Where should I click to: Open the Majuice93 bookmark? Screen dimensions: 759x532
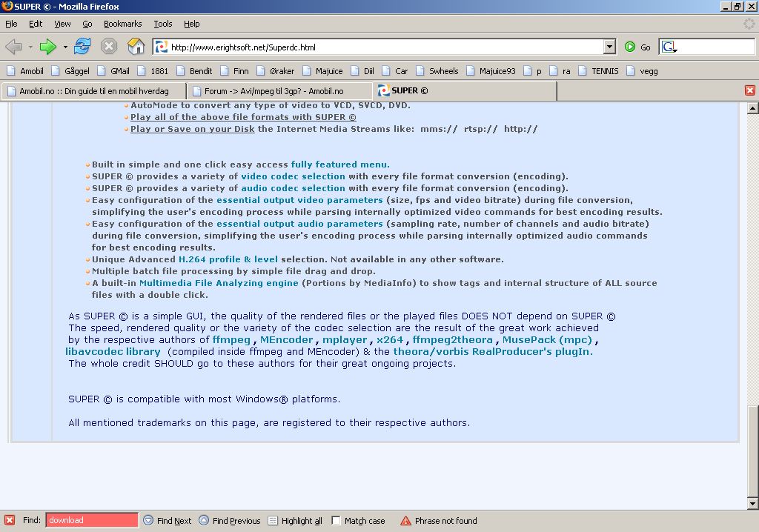click(491, 71)
